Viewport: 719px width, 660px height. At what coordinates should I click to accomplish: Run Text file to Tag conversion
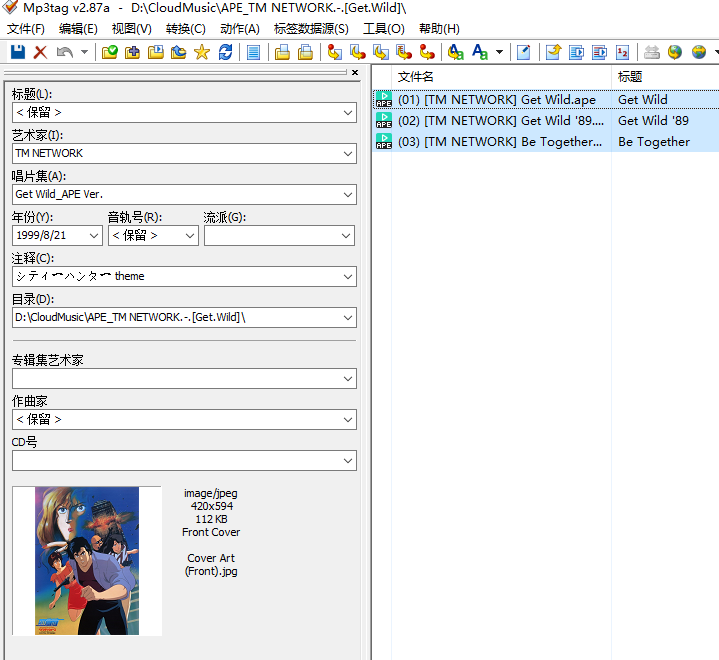[404, 52]
